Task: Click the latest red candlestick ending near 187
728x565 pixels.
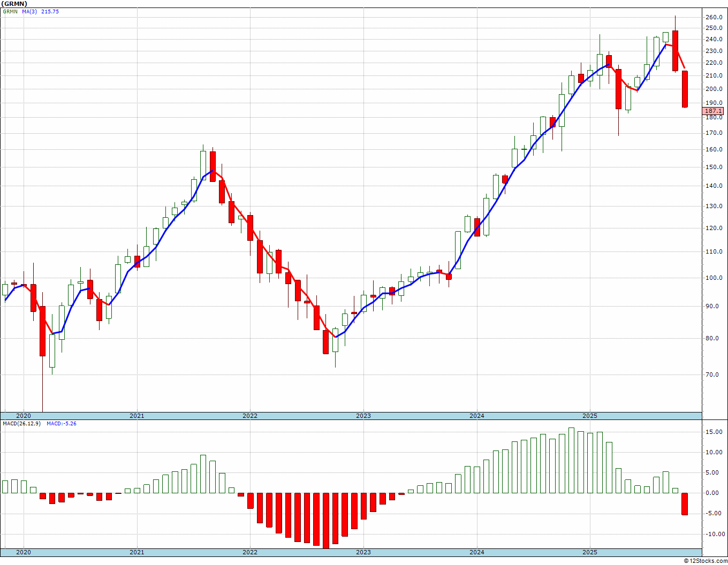Action: 685,89
